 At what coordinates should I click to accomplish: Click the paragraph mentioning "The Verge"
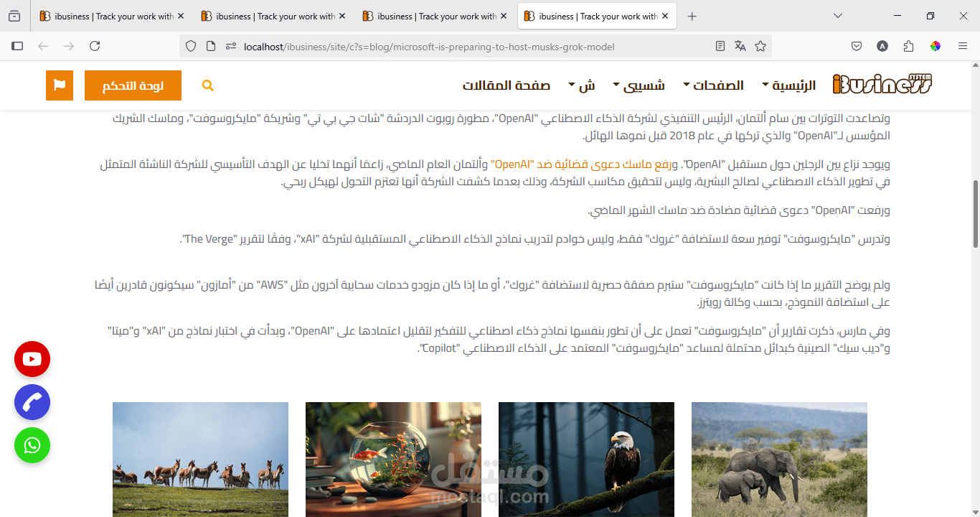click(x=535, y=239)
